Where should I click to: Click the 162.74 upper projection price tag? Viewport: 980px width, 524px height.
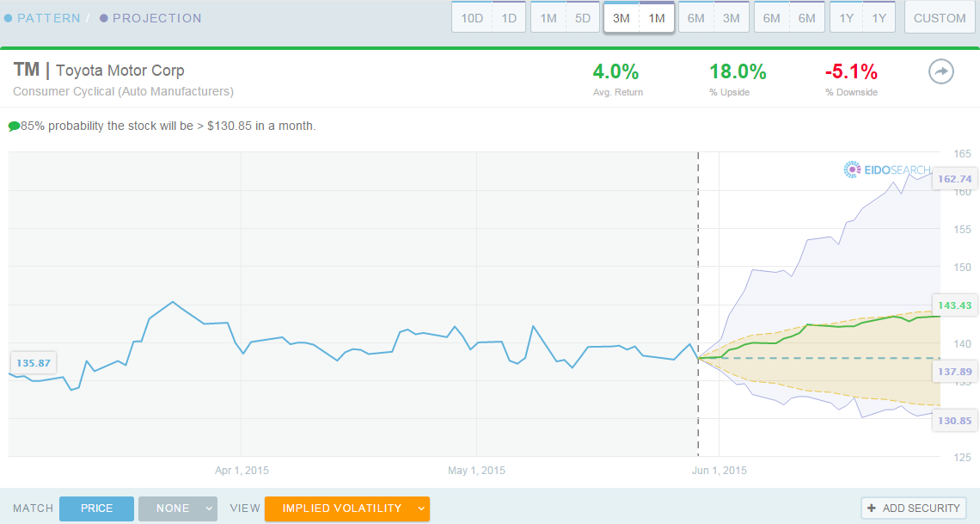click(955, 179)
